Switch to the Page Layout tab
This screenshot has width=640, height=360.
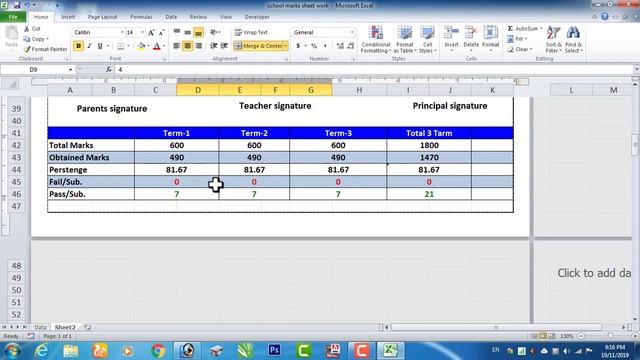(x=102, y=17)
